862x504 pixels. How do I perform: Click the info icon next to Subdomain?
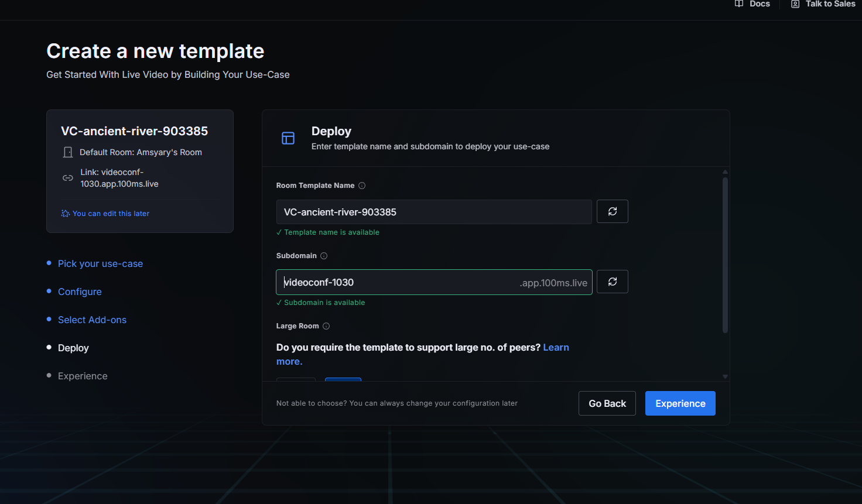coord(324,256)
